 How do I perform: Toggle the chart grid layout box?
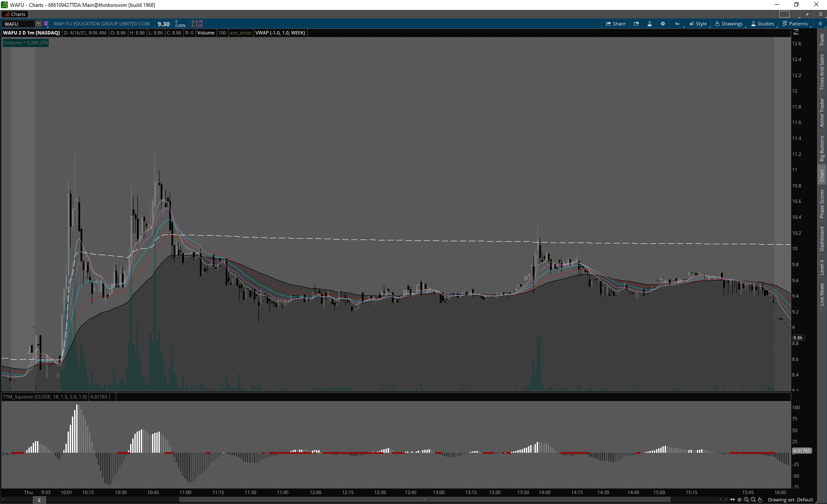point(784,14)
